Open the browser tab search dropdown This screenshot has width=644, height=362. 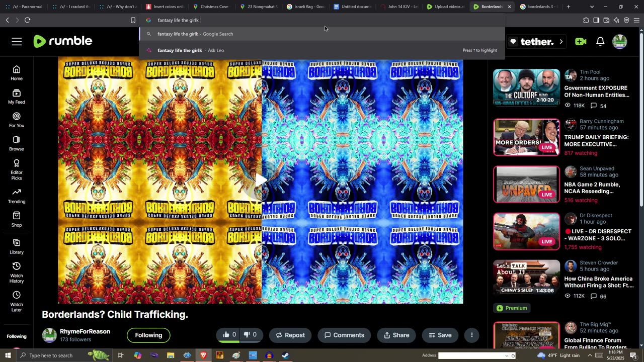pyautogui.click(x=592, y=7)
